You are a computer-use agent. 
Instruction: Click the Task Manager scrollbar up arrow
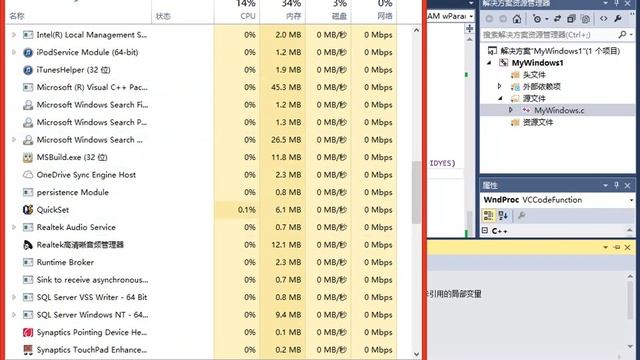point(416,30)
